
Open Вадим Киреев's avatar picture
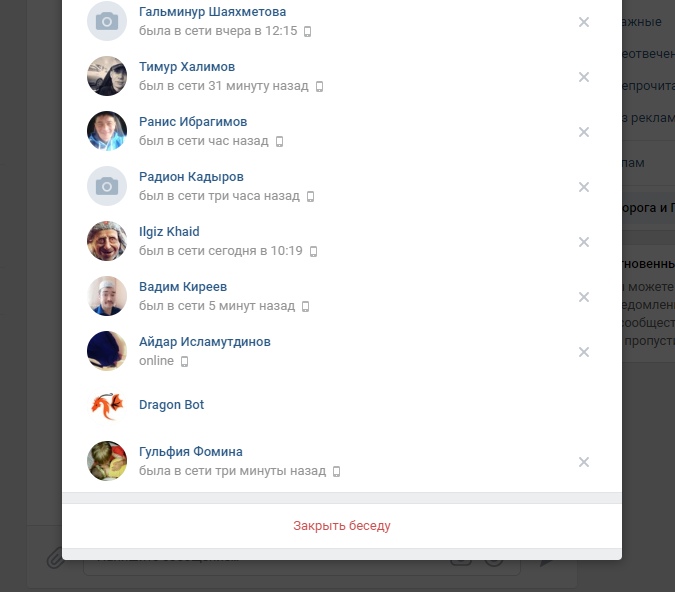click(x=107, y=296)
